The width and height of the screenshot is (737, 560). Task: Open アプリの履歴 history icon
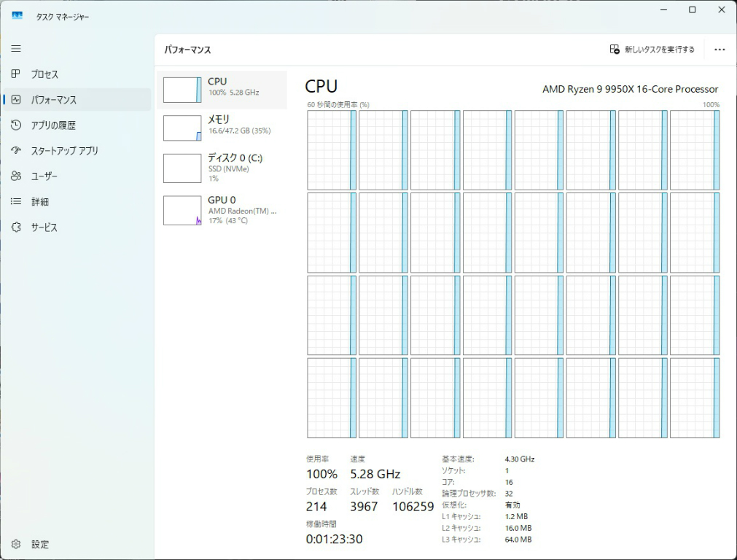click(x=16, y=125)
